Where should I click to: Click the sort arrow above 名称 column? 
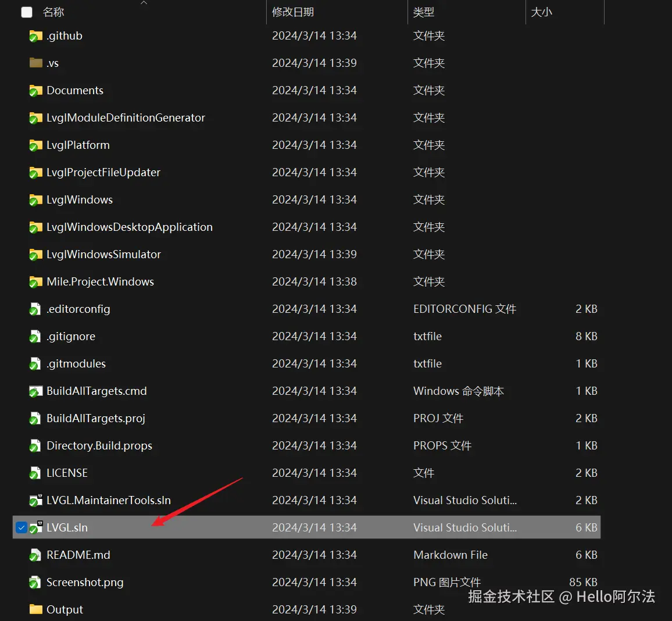pos(144,2)
